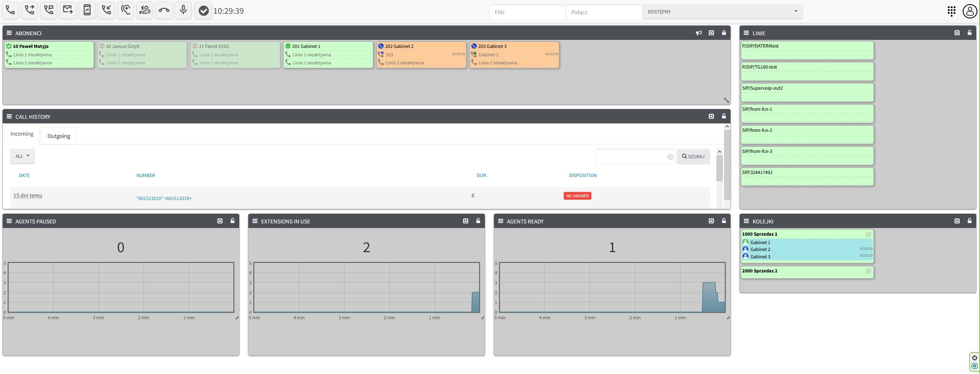The width and height of the screenshot is (980, 374).
Task: Click the call pickup icon
Action: [x=106, y=10]
